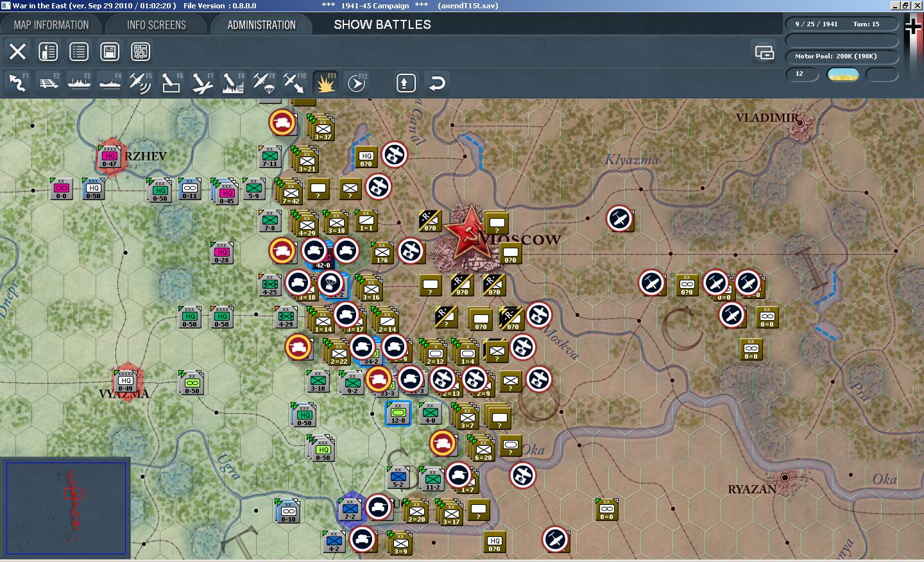Open the MAP INFORMATION tab

point(51,25)
